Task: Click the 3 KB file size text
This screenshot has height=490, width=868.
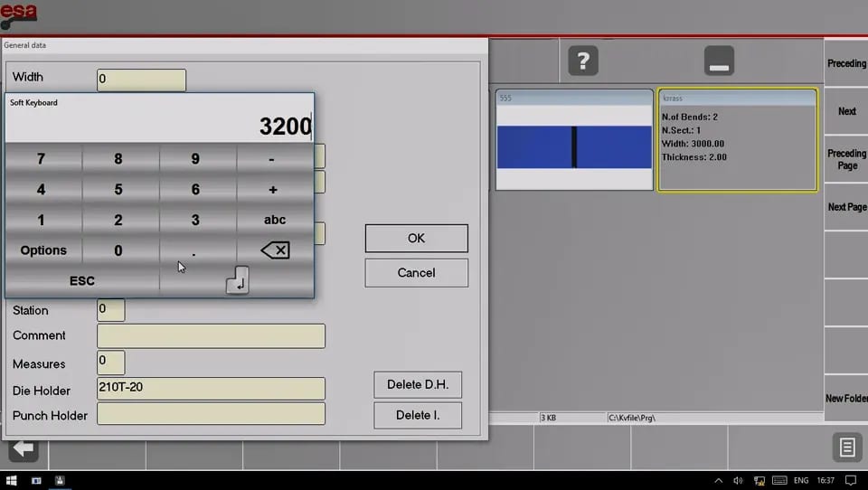Action: point(548,418)
